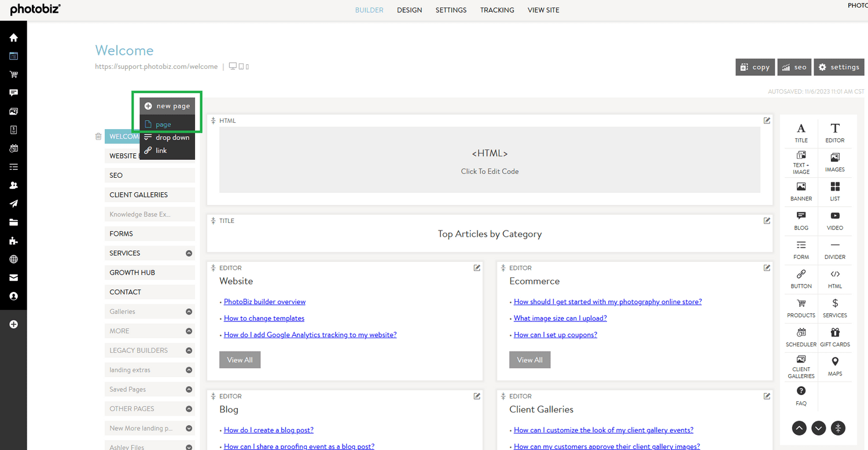Add a Scheduler block to the page

[801, 336]
